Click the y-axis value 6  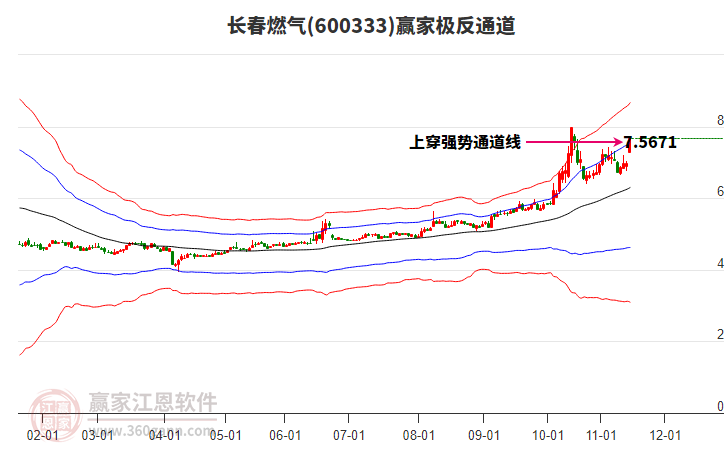pyautogui.click(x=720, y=191)
